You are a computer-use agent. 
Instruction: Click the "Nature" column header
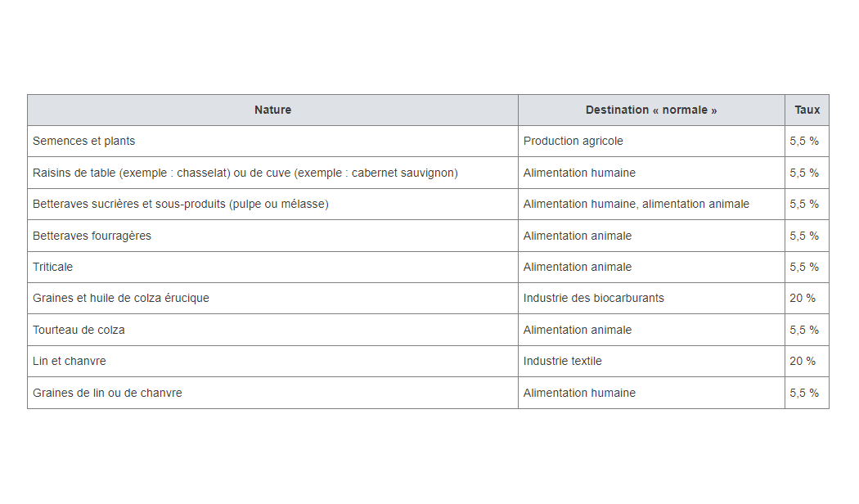(x=272, y=110)
